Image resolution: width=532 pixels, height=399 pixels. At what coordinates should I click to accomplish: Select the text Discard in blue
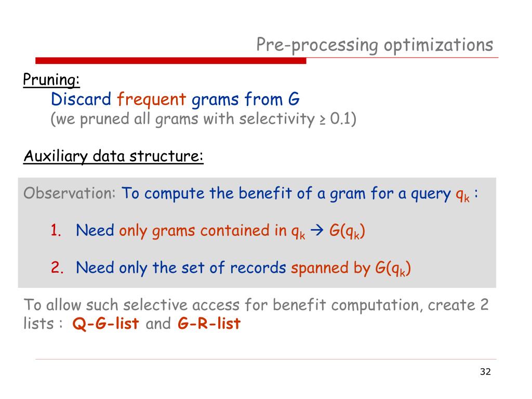[81, 99]
